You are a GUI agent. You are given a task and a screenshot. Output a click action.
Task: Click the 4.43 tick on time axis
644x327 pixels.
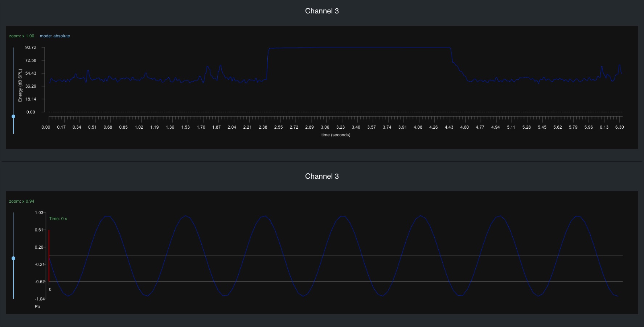point(449,127)
